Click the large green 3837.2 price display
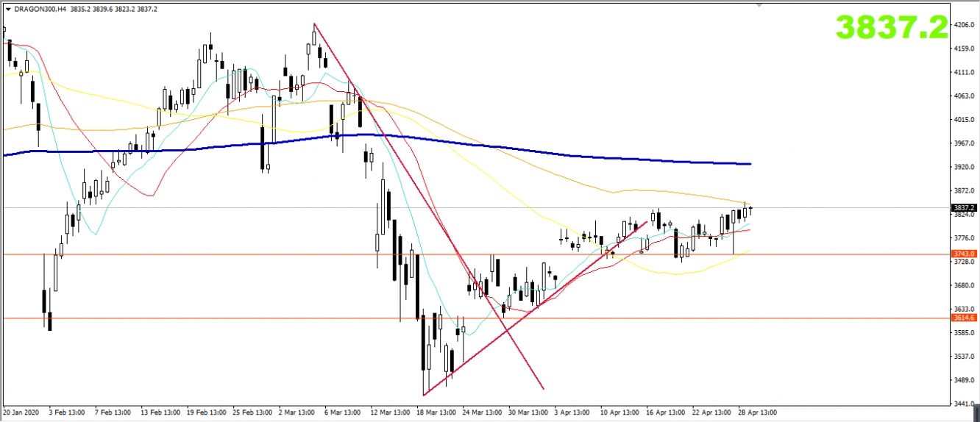980x422 pixels. [x=891, y=28]
